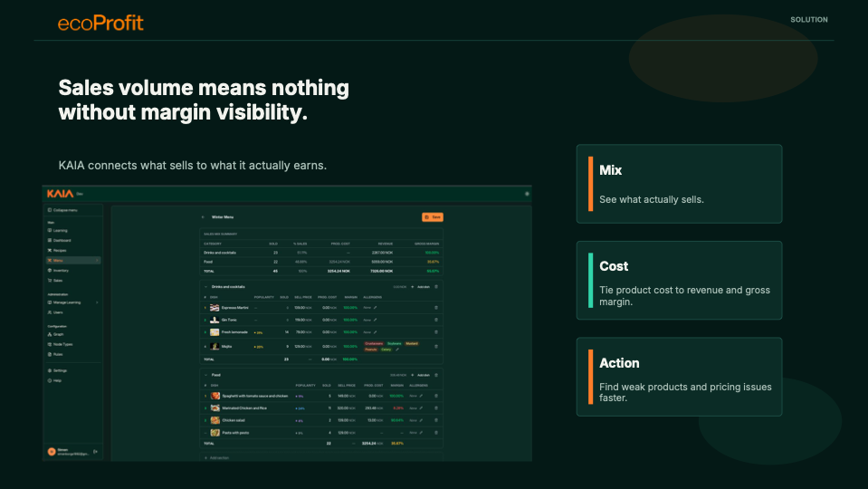Click Drinks and cocktails summary row
Screen dimensions: 868x489
point(321,253)
